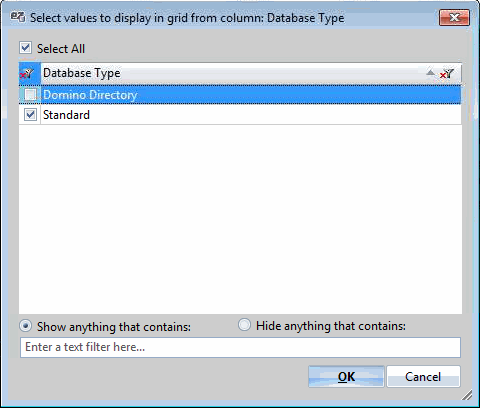This screenshot has width=480, height=408.
Task: Click the Cancel button
Action: click(423, 377)
